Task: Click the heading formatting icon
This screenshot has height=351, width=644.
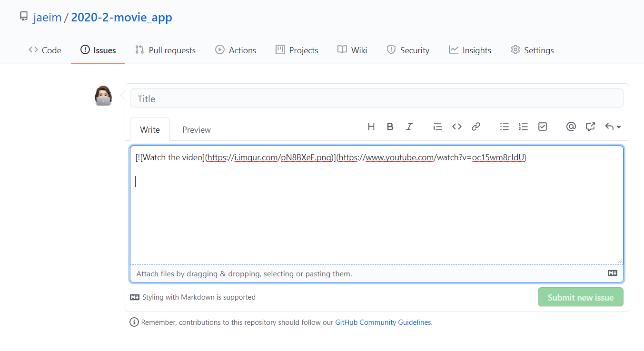Action: point(371,127)
